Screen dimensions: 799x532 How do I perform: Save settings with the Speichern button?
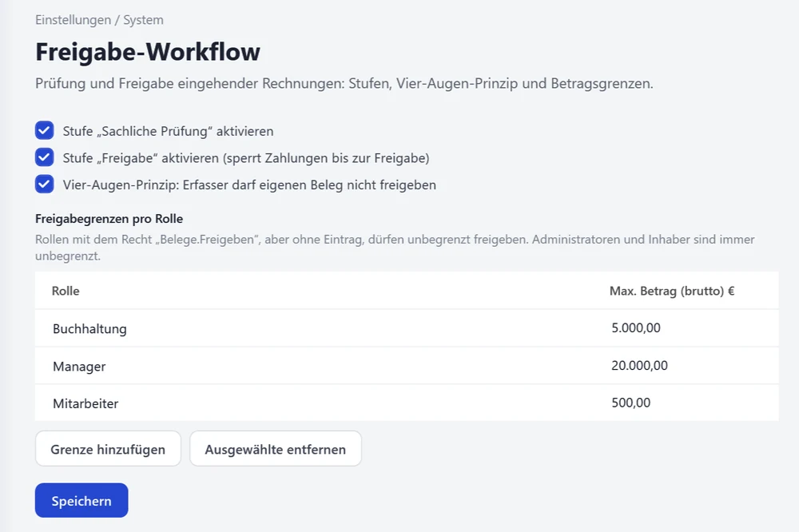coord(81,500)
